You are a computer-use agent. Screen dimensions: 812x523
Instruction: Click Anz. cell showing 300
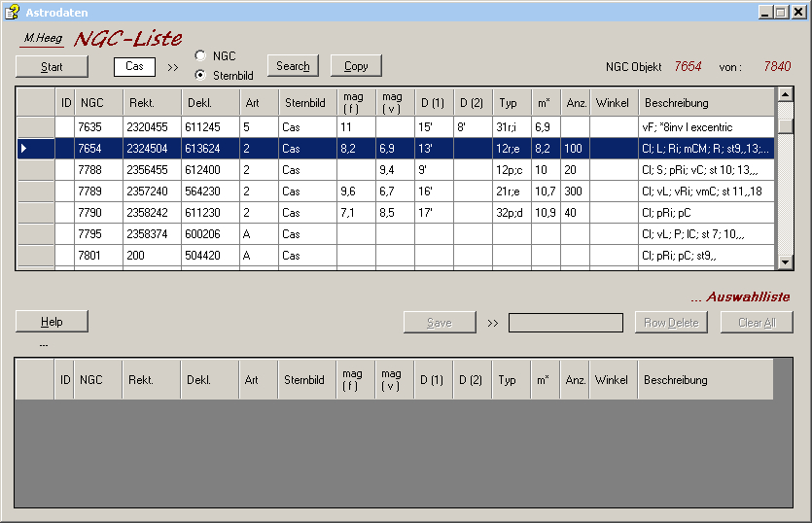click(x=575, y=192)
